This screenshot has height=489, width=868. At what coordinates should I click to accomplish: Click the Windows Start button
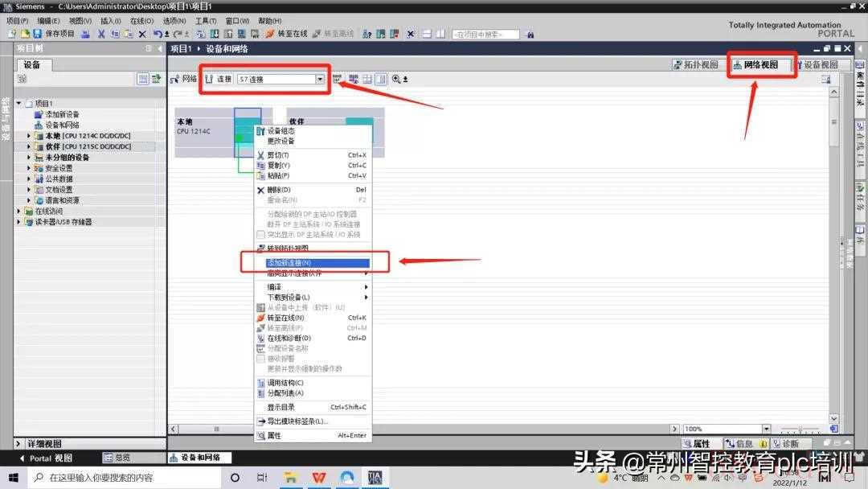(x=14, y=478)
